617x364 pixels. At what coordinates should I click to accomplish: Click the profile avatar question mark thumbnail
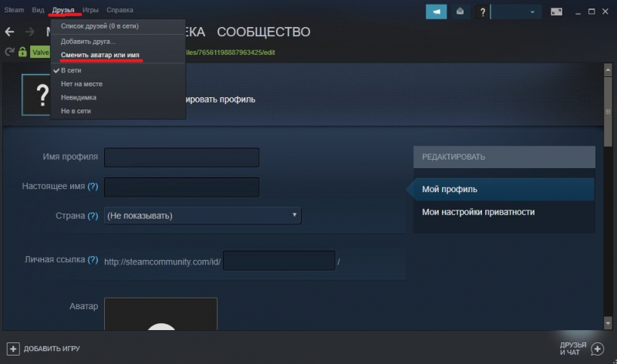coord(36,95)
